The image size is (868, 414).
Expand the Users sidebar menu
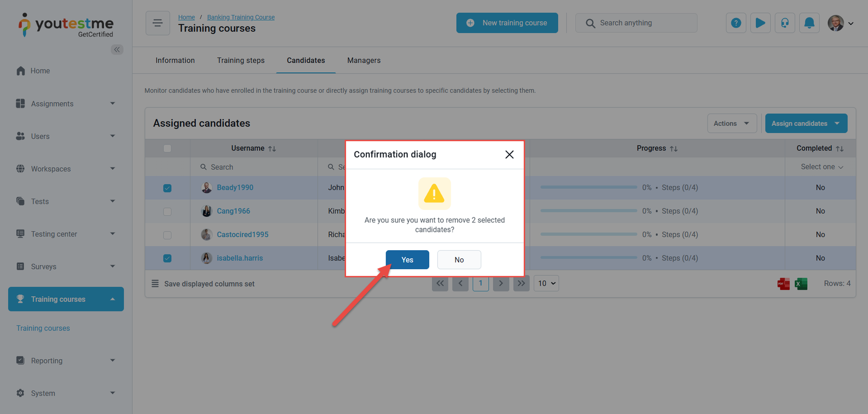(x=113, y=136)
